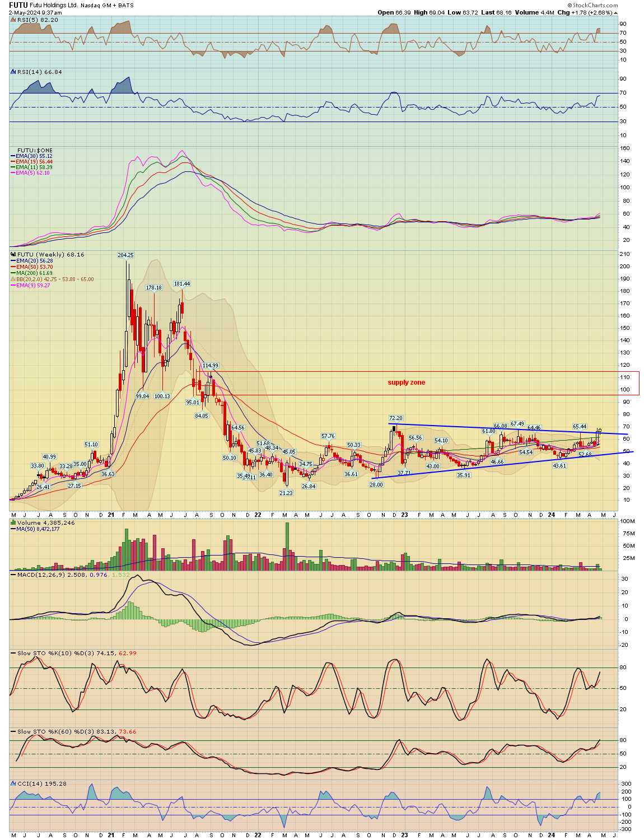Click the magenta EMA(5) 62.10 legend swatch

pos(13,173)
